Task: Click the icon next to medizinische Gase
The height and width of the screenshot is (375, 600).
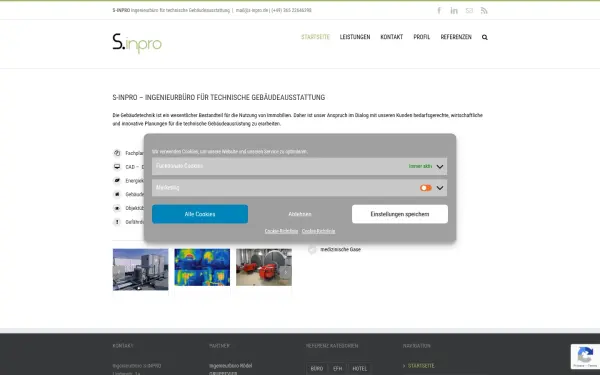Action: pyautogui.click(x=312, y=249)
